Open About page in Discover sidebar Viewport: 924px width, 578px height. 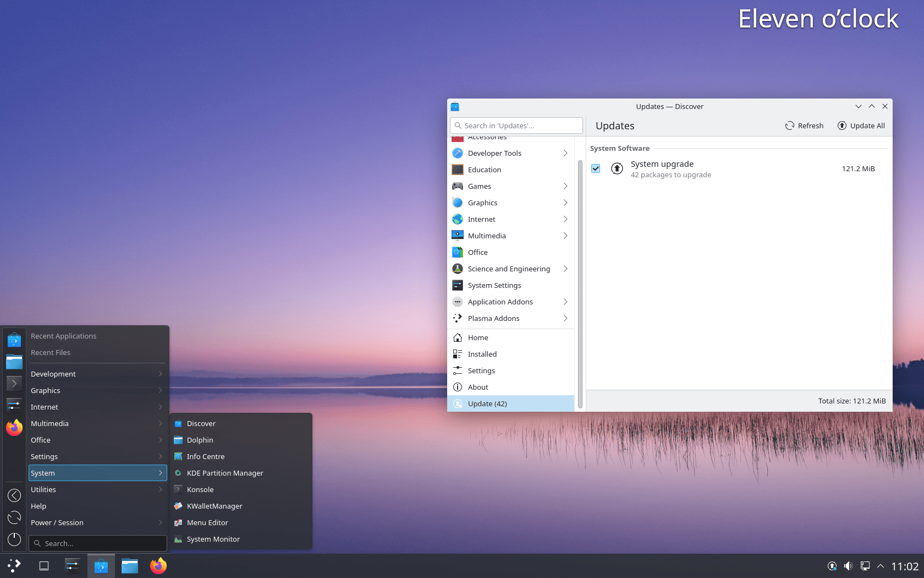511,387
